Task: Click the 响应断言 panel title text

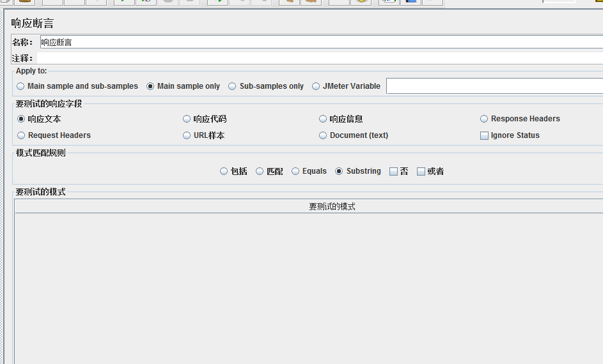Action: pyautogui.click(x=33, y=24)
